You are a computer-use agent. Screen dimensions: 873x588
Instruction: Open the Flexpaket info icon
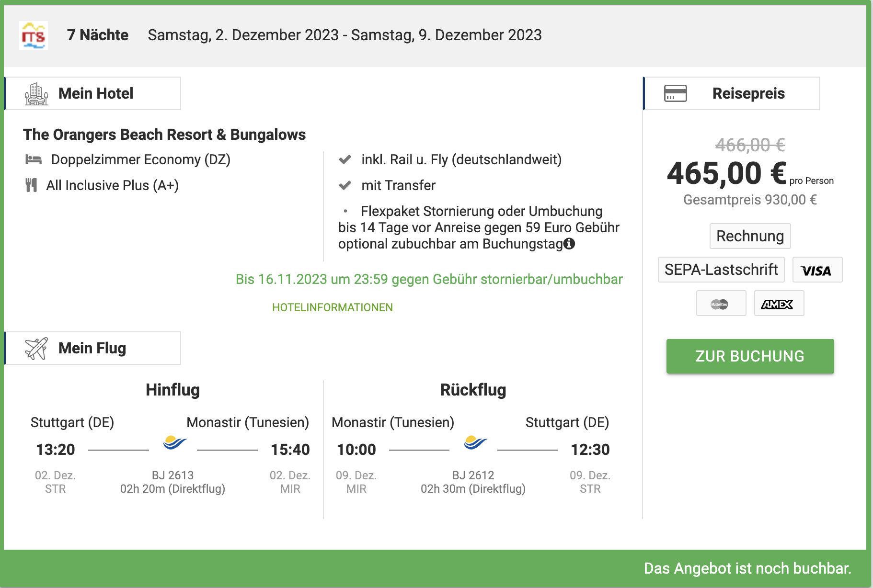(x=569, y=244)
